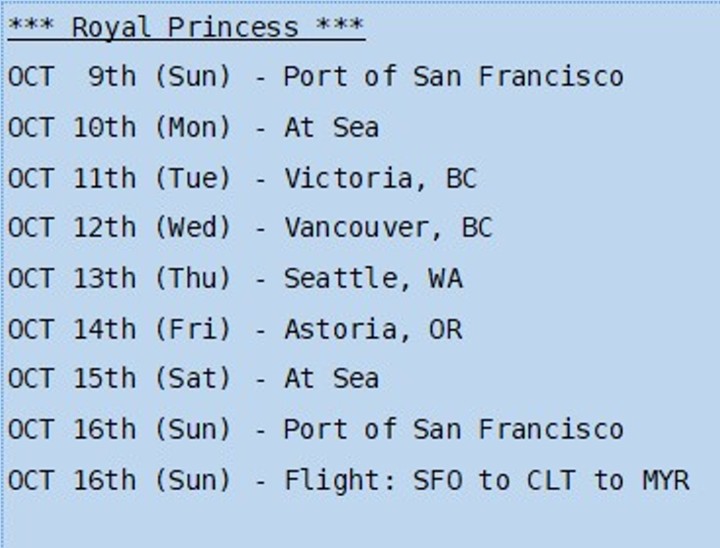Click At Sea on the OCT 15th line

coord(331,379)
